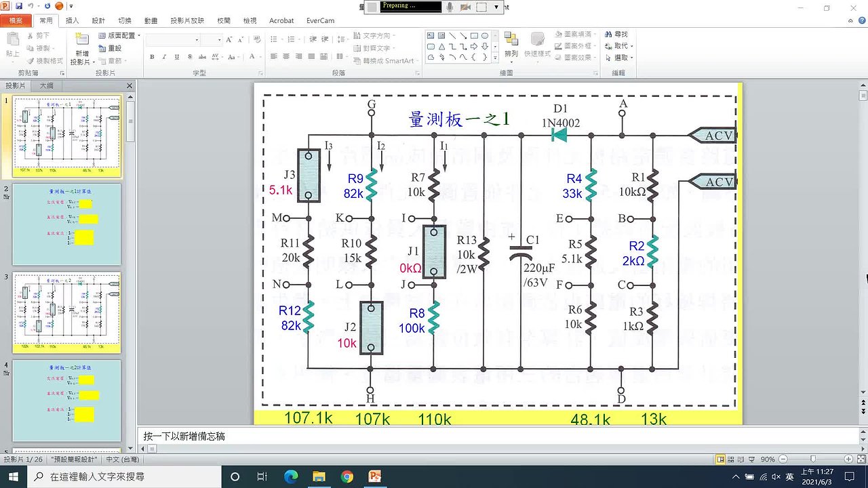Switch to the EverCam tab

320,20
